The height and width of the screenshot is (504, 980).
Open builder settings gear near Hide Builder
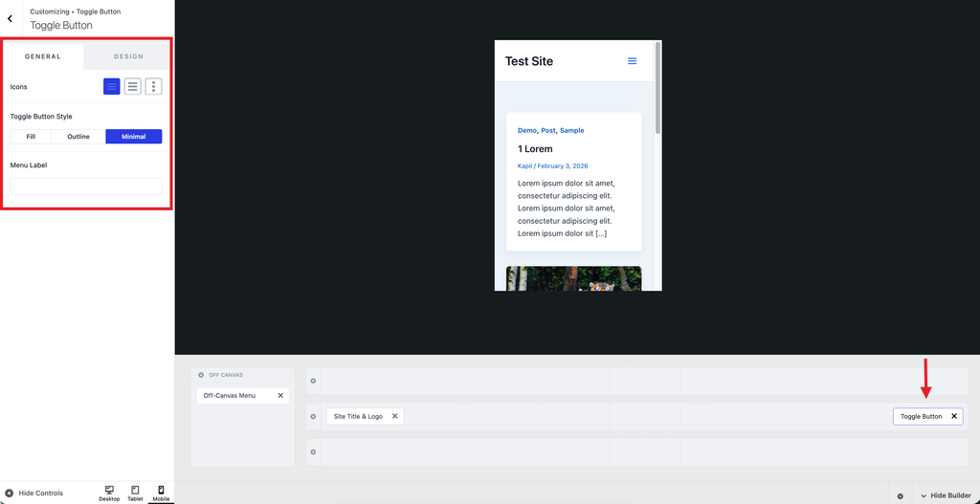[900, 496]
